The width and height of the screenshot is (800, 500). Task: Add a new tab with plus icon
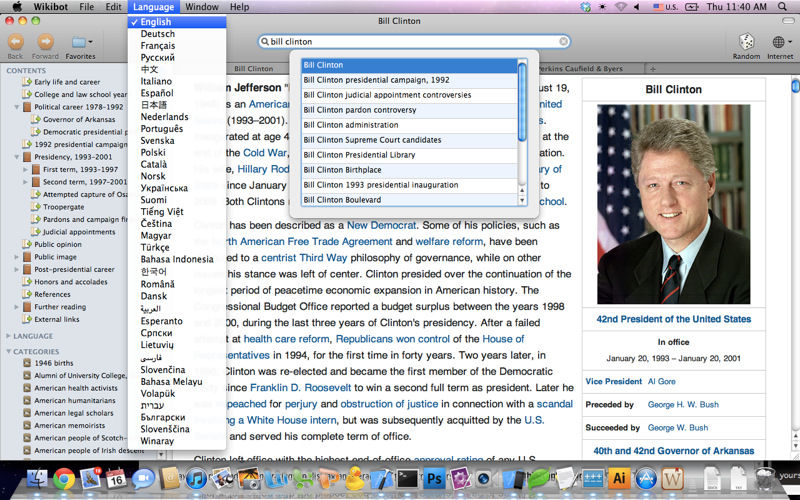click(x=653, y=68)
